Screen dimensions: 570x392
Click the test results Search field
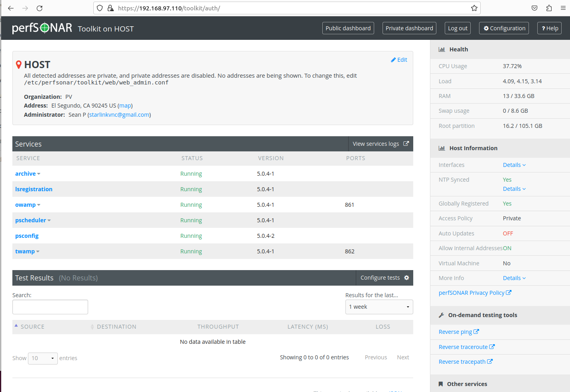(50, 307)
